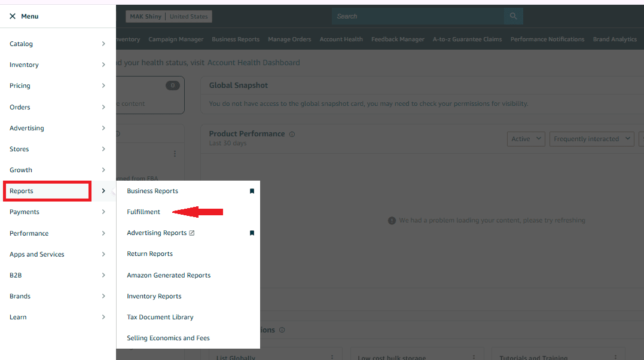Image resolution: width=644 pixels, height=360 pixels.
Task: Open the three-dot menu on List Globally card
Action: (x=332, y=355)
